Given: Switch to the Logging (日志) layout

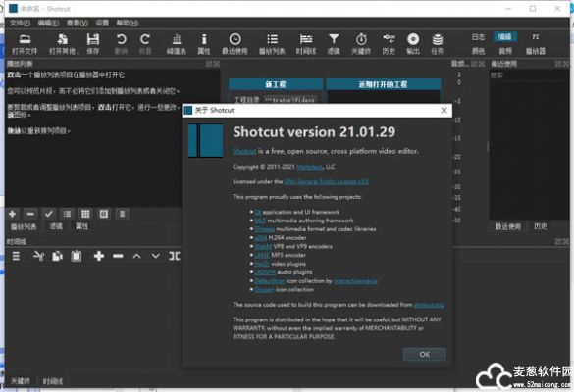Looking at the screenshot, I should 478,37.
